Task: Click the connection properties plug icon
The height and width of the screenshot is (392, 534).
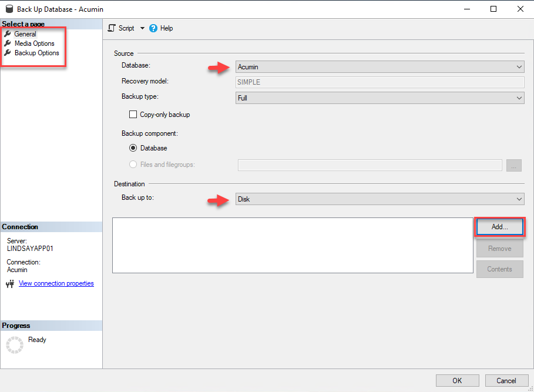Action: [10, 284]
